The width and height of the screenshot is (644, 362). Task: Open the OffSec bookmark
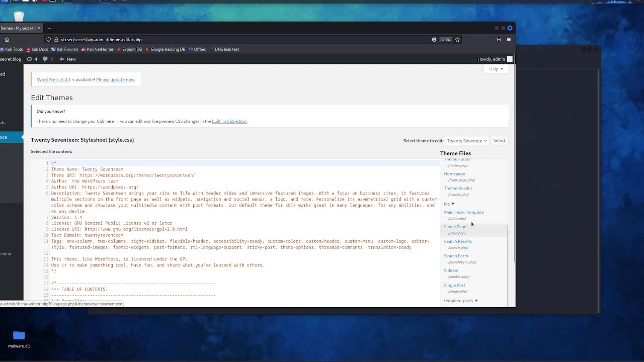pos(197,49)
